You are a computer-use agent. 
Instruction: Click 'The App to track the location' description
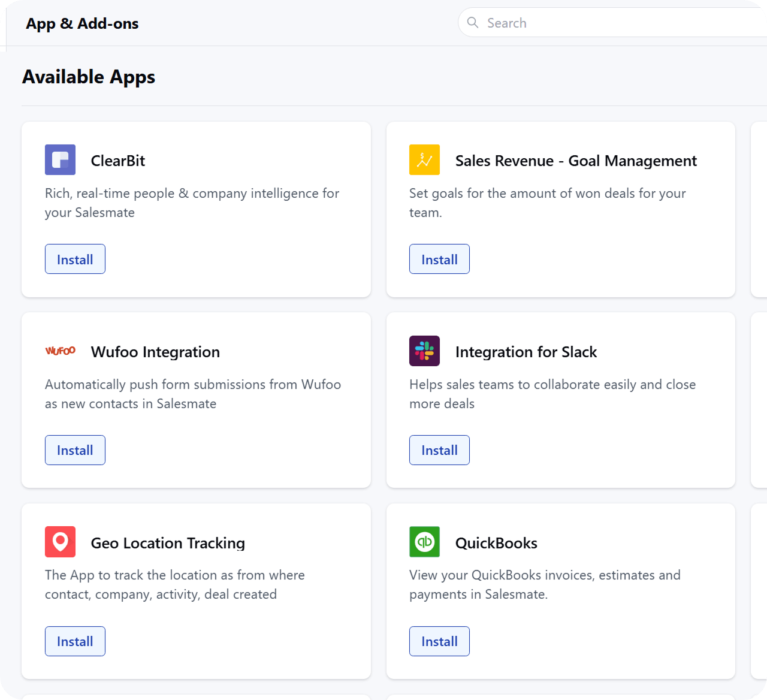(x=175, y=584)
